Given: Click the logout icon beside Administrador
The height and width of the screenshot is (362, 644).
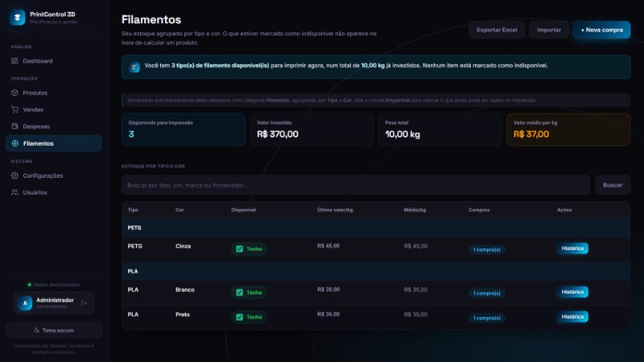Looking at the screenshot, I should click(x=84, y=303).
